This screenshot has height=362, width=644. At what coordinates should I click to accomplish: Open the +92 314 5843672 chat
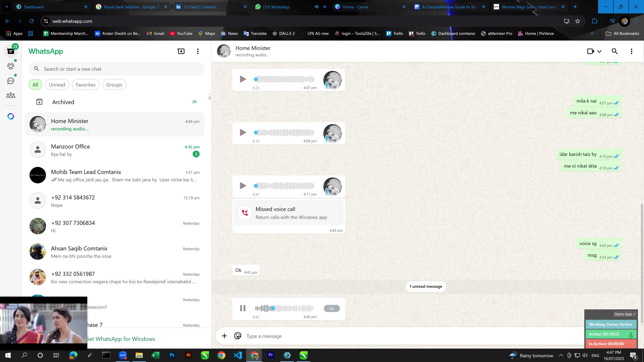pos(115,201)
